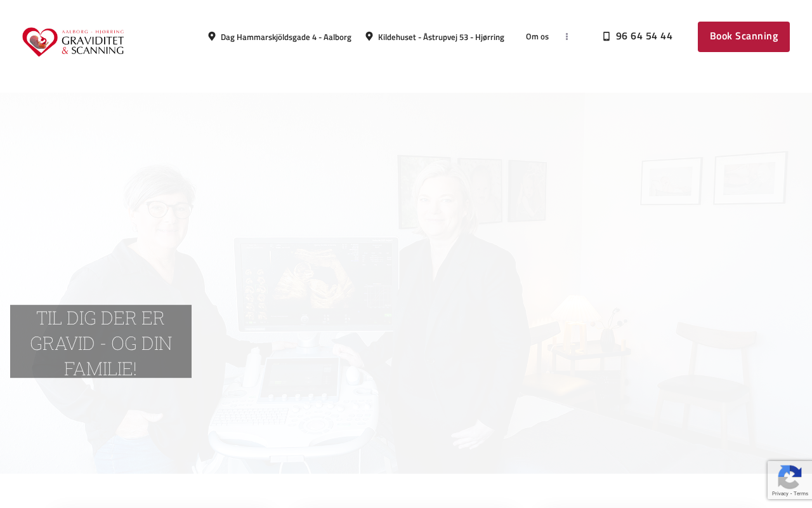Open Dag Hammarskjöldsgade 4 - Aalborg link
This screenshot has height=508, width=812.
[286, 37]
